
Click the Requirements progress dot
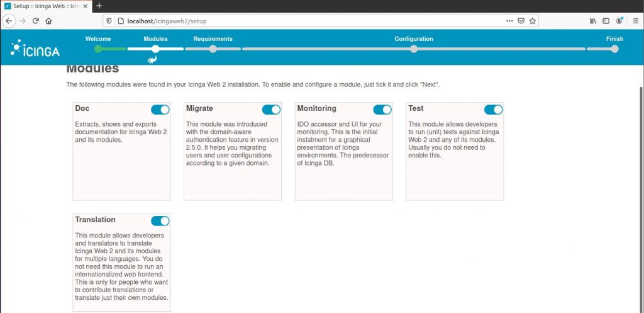point(213,49)
